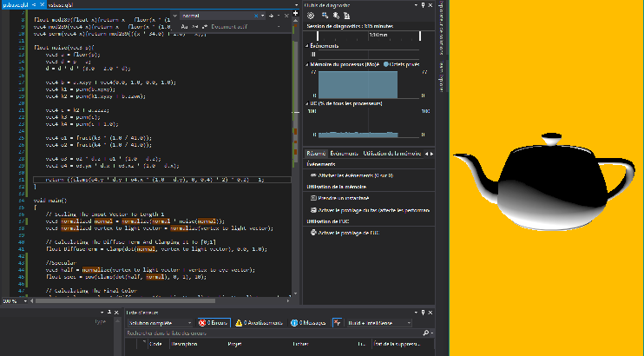Click zoom out icon in diagnostics toolbar

tap(336, 16)
